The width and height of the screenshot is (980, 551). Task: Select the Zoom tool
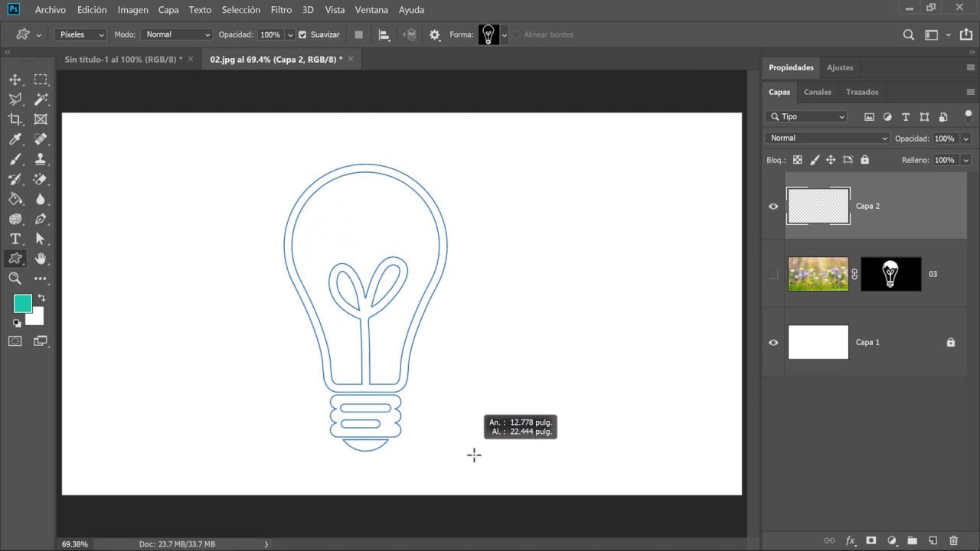(x=15, y=279)
